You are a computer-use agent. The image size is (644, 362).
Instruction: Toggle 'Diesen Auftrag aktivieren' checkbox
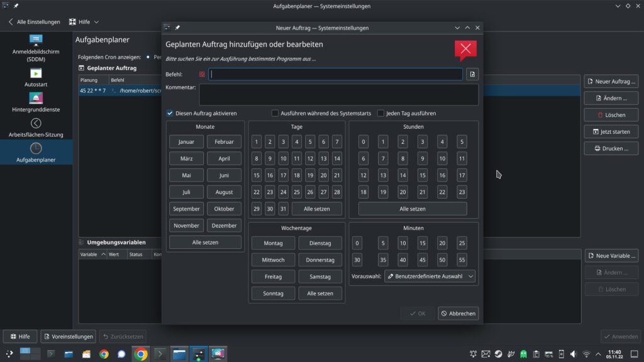pos(170,113)
